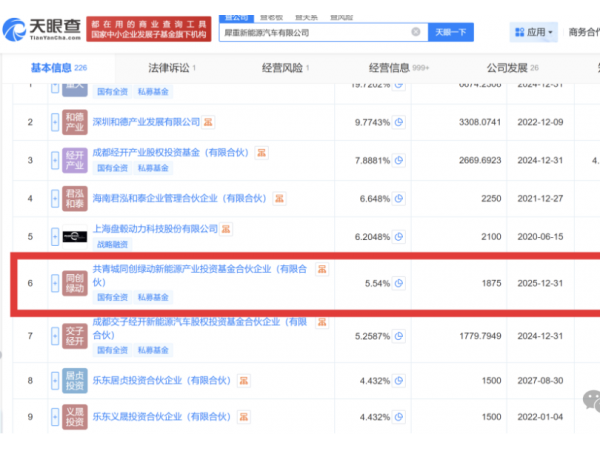Open equity chart icon next to 5.54%
The height and width of the screenshot is (450, 600).
[x=398, y=284]
